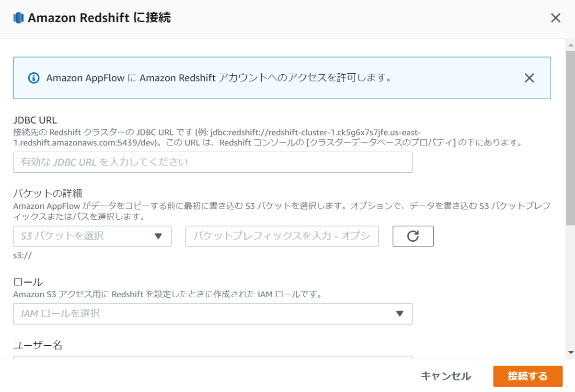Click the ロール section label
The width and height of the screenshot is (575, 392).
28,282
